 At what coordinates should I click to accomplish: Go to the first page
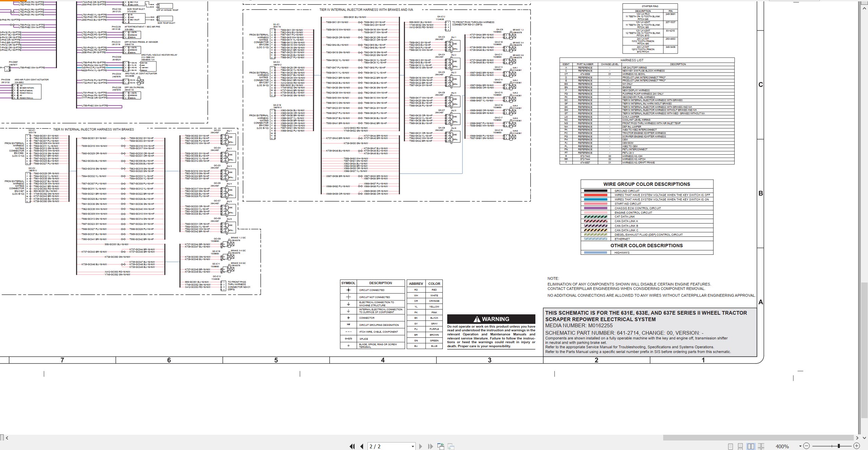point(352,446)
